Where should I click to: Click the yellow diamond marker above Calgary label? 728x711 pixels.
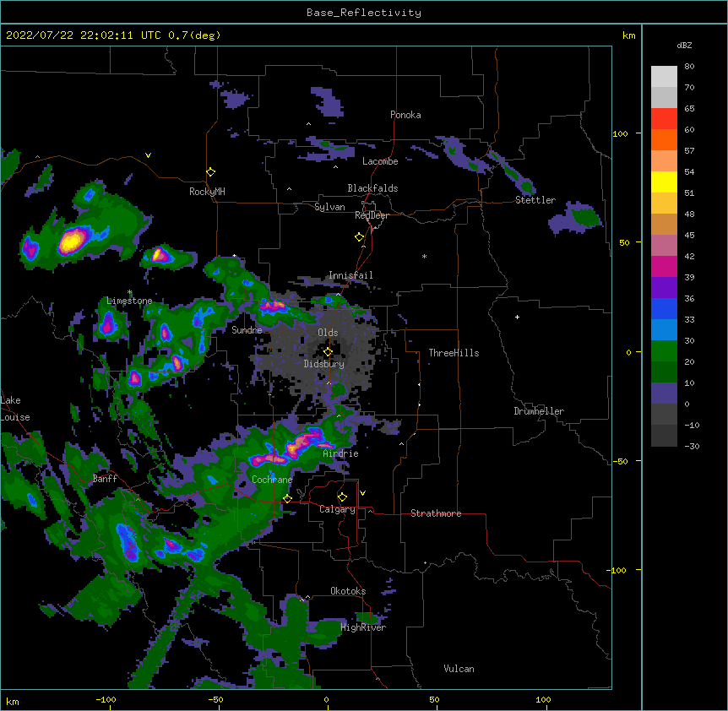click(342, 497)
